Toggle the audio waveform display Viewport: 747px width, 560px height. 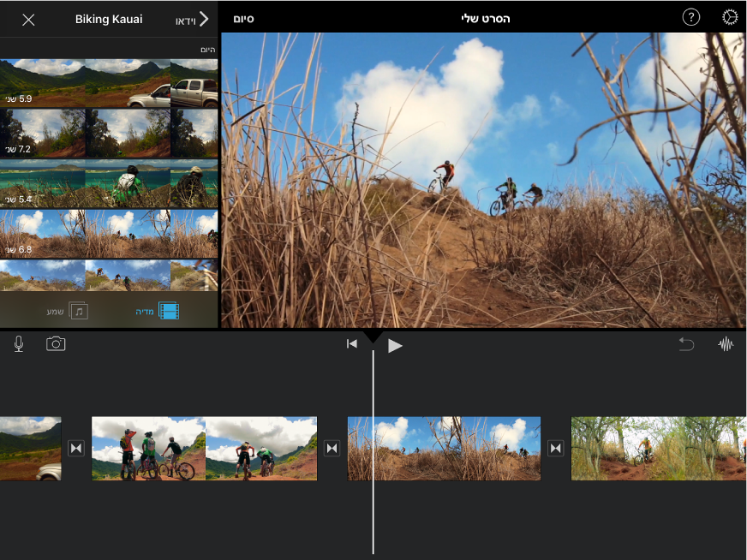click(x=726, y=344)
